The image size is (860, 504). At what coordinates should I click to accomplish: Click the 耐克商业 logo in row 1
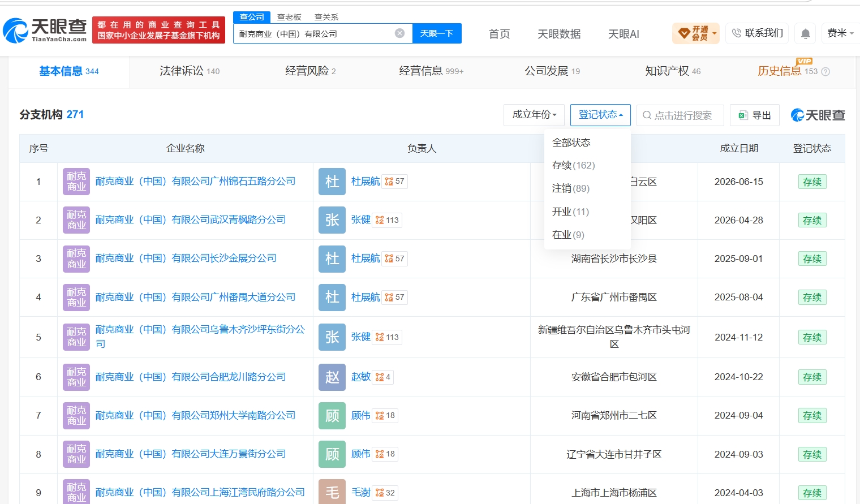pos(76,182)
